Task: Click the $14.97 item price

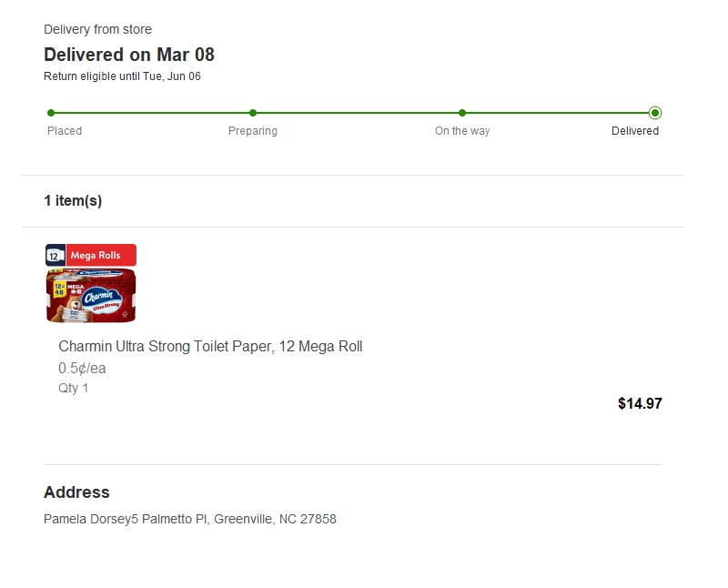Action: point(640,403)
